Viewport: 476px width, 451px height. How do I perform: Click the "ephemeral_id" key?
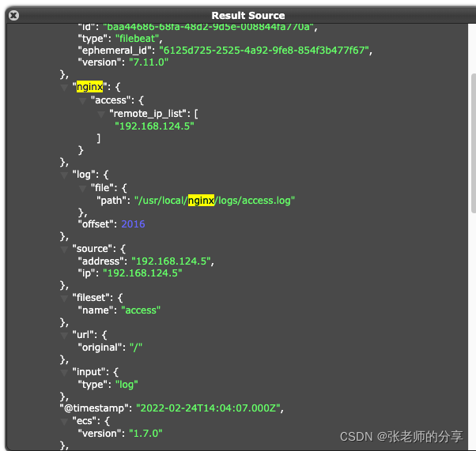coord(115,51)
